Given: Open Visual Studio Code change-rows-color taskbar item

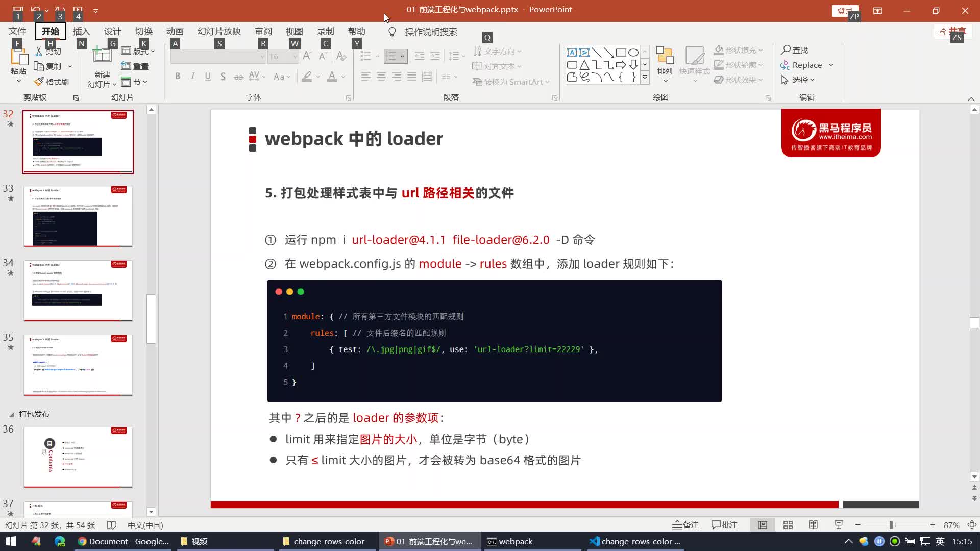Looking at the screenshot, I should coord(635,541).
